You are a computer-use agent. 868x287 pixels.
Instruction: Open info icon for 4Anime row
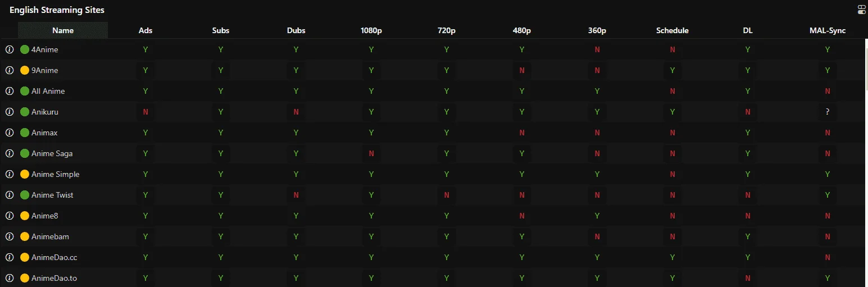point(9,49)
